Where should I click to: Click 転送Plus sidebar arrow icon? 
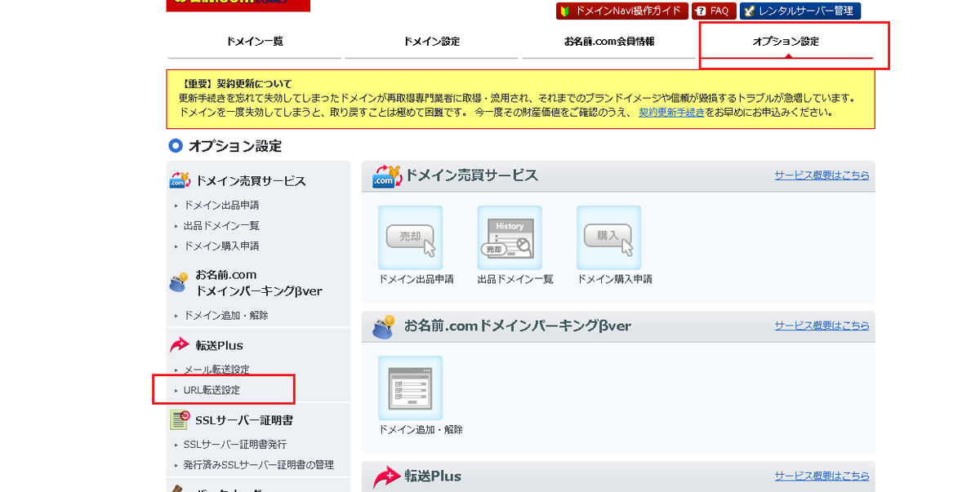(x=180, y=345)
